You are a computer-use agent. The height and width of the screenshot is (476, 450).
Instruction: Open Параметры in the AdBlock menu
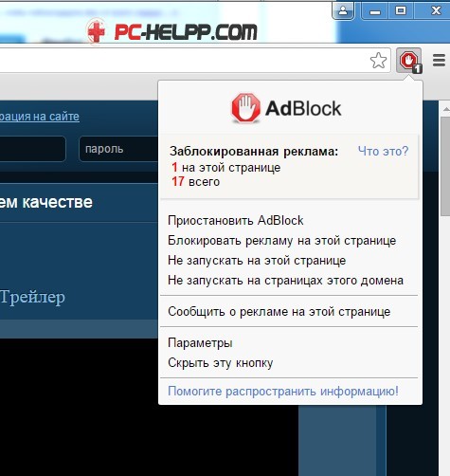tap(200, 343)
